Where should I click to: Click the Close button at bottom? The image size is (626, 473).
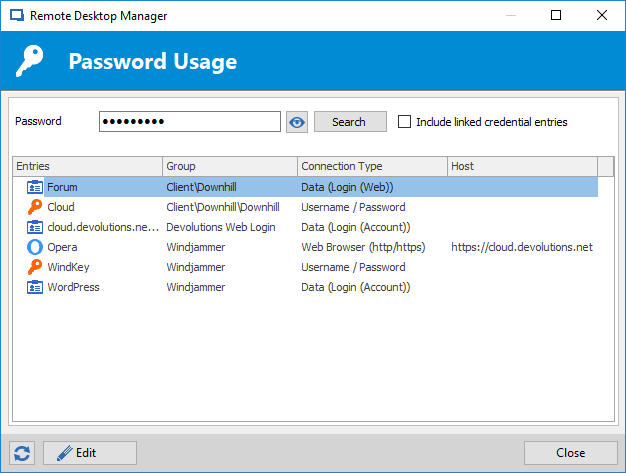click(x=571, y=453)
